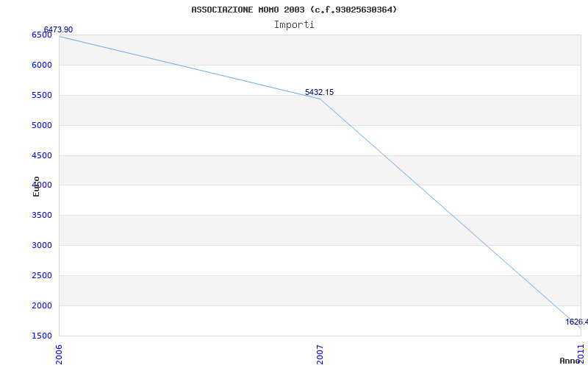The image size is (588, 368).
Task: Click the 1500 y-axis value
Action: [42, 336]
